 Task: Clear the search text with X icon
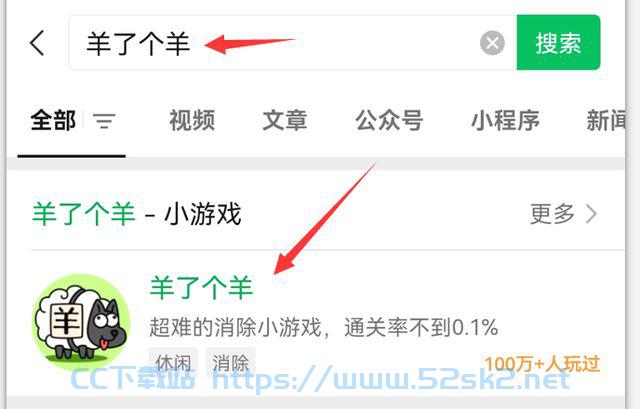pos(492,43)
